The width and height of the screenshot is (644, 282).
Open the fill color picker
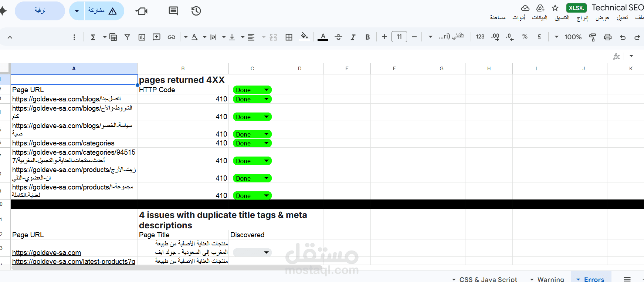click(304, 36)
